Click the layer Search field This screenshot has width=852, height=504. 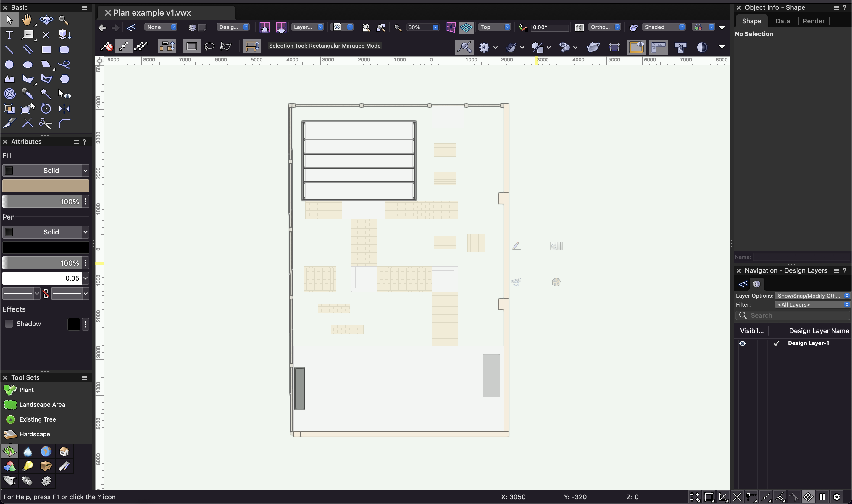pos(793,315)
